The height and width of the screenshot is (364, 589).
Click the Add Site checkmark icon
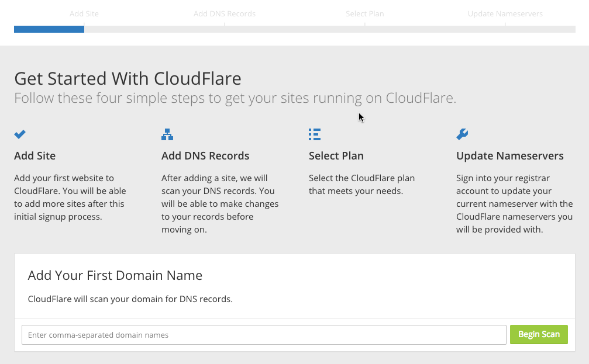point(20,134)
